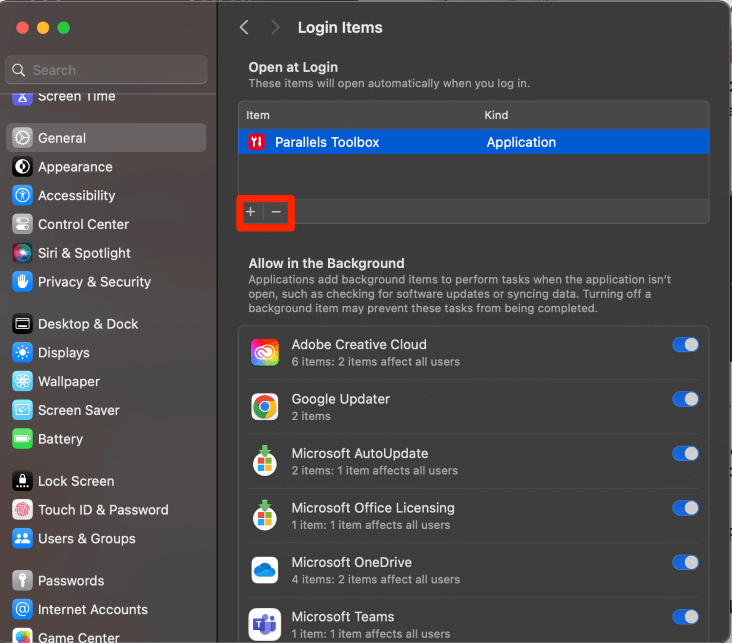Screen dimensions: 732x643
Task: Select Users & Groups in sidebar
Action: point(86,539)
